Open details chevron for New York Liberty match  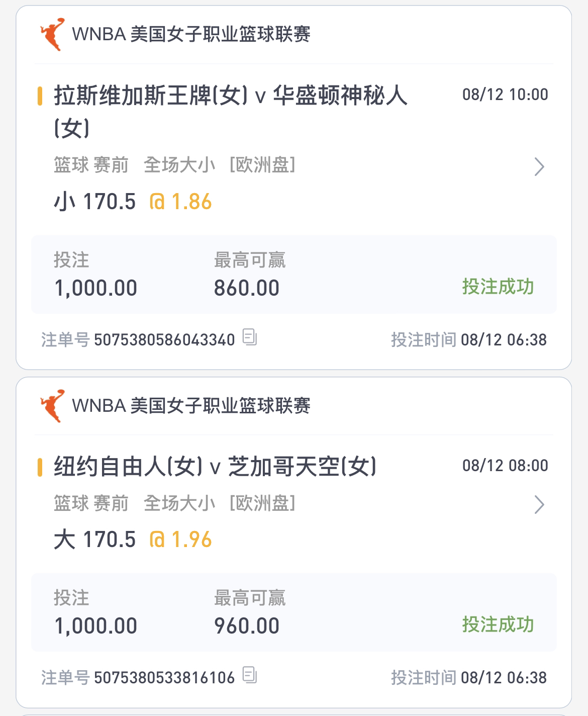click(539, 504)
